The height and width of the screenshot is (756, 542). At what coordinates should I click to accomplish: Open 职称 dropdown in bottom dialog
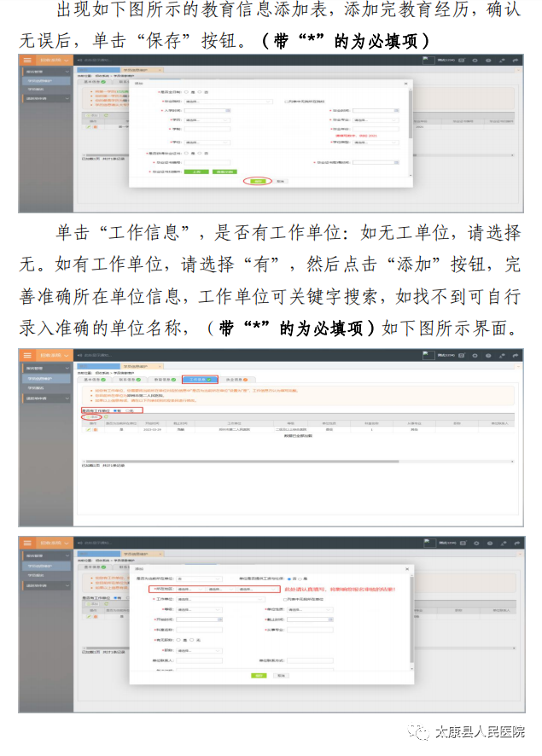click(199, 650)
